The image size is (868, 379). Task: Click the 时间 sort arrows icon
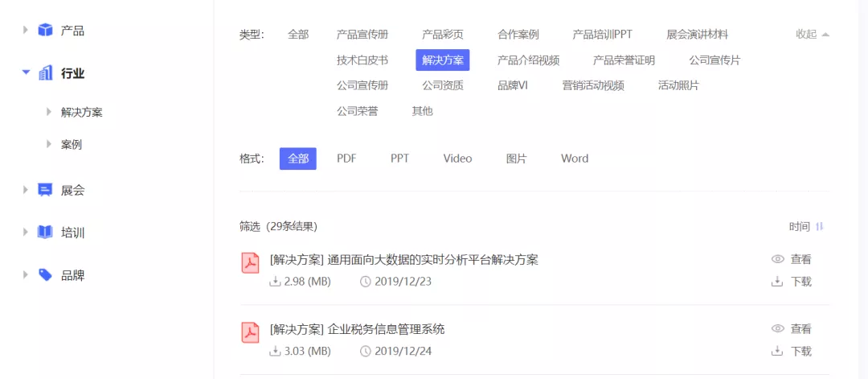tap(820, 227)
